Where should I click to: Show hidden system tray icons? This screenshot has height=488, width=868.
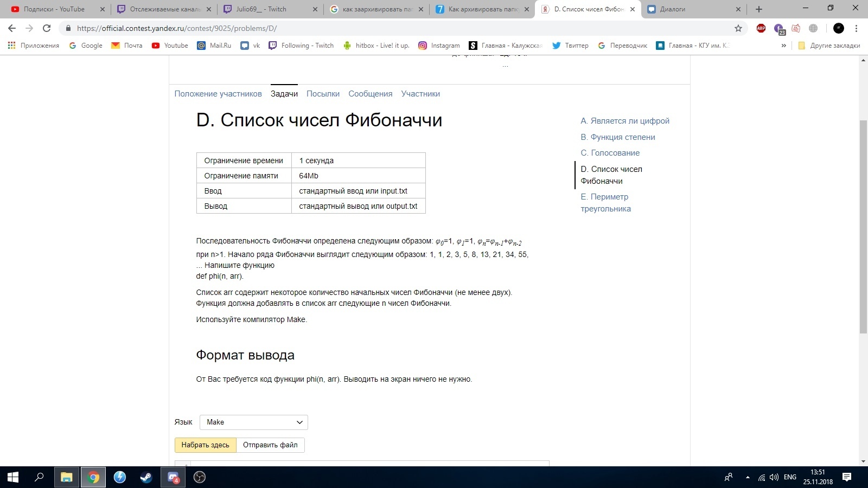pos(748,477)
